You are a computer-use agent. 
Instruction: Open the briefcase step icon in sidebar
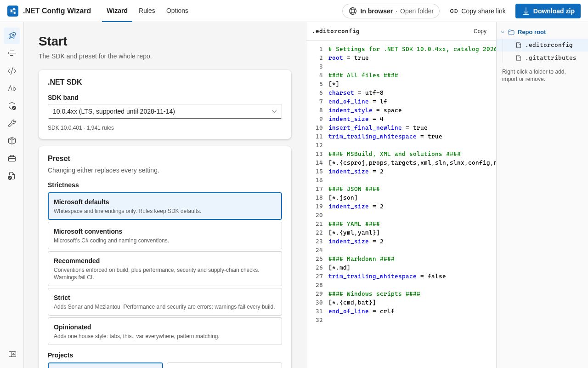[x=12, y=158]
